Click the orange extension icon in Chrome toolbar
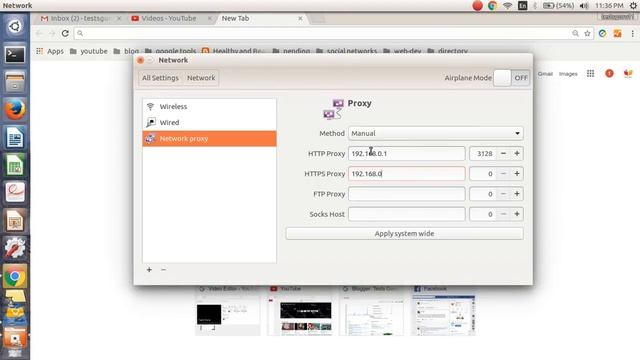 coord(618,33)
